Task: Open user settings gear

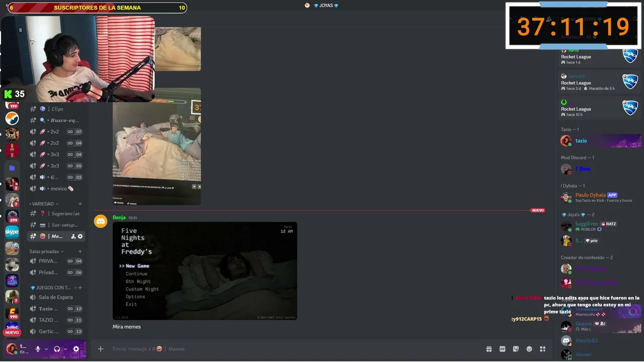Action: (x=76, y=349)
